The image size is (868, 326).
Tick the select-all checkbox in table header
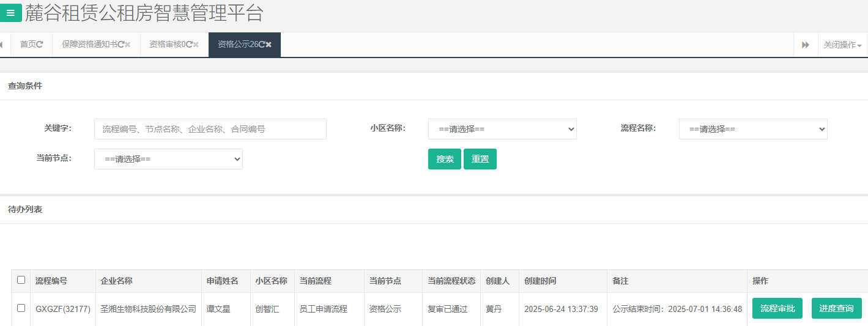21,280
